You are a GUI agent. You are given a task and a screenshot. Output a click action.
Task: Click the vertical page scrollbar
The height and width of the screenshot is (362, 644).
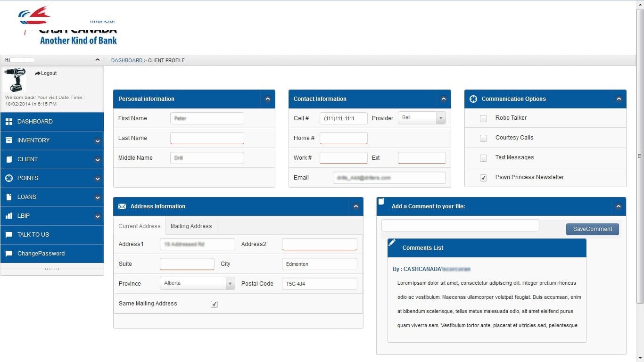point(640,156)
